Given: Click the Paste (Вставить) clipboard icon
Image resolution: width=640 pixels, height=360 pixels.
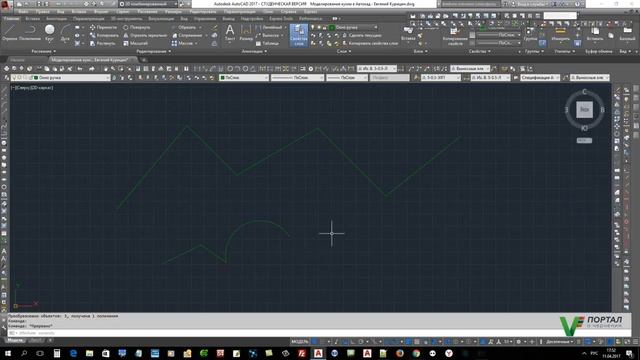Looking at the screenshot, I should click(594, 34).
